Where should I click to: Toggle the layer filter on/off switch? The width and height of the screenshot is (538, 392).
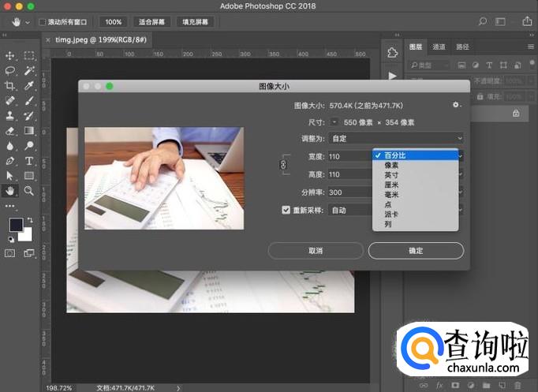(530, 65)
